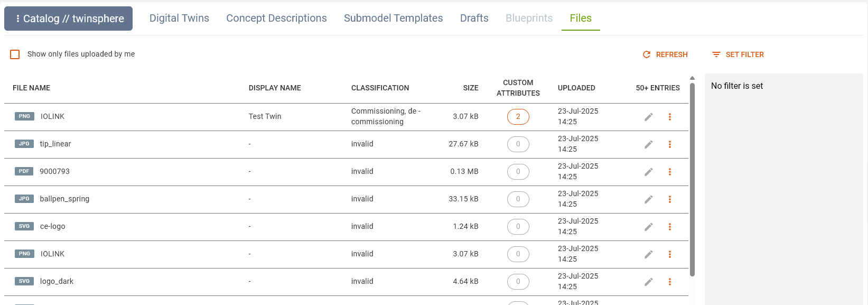Open the three-dot menu for logo_dark
Image resolution: width=868 pixels, height=305 pixels.
(x=670, y=281)
